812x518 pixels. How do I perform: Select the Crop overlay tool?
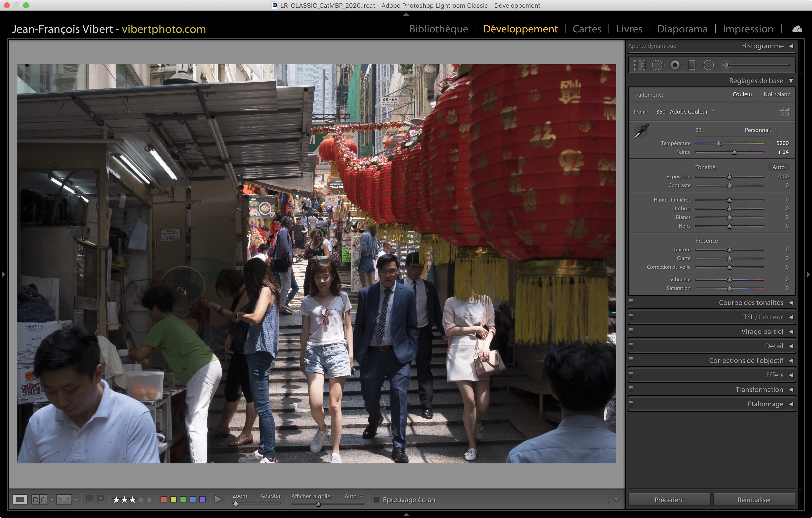click(639, 65)
